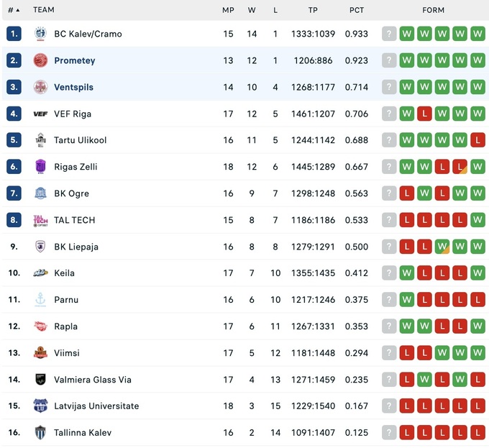Image resolution: width=489 pixels, height=448 pixels.
Task: Click the Parnu anchor logo
Action: click(40, 300)
